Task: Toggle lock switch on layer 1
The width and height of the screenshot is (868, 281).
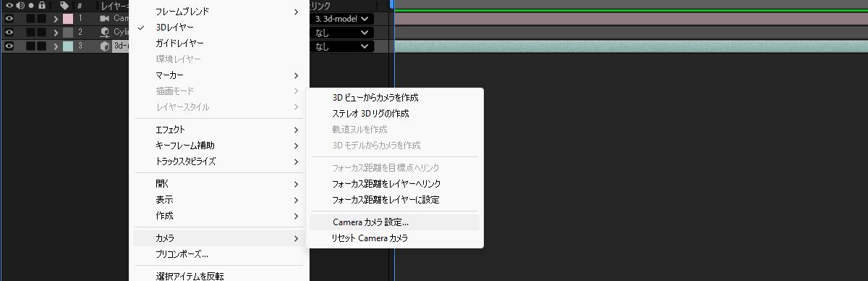Action: tap(42, 18)
